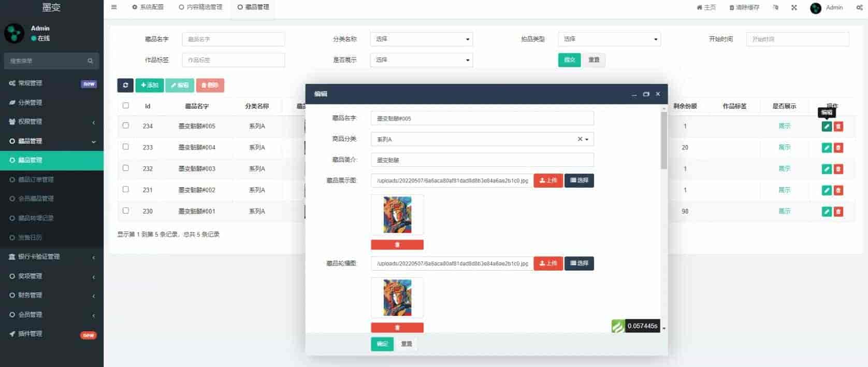
Task: Check the checkbox for row 230
Action: [x=126, y=210]
